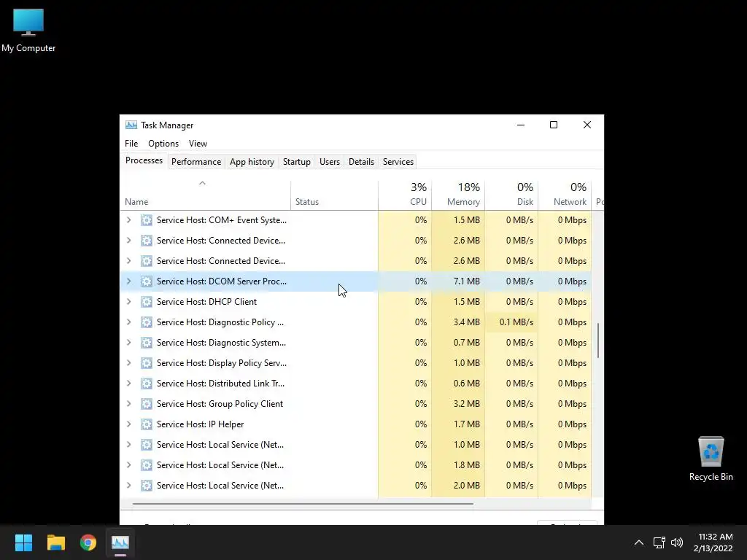Click the gear icon beside DHCP Client
Screen dimensions: 747x560
point(146,301)
